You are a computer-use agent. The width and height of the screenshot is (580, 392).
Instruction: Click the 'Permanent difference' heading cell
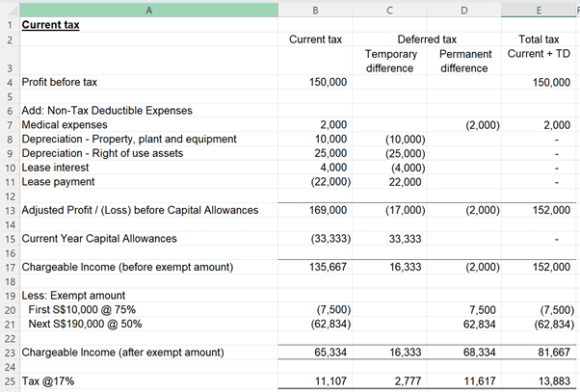click(x=465, y=61)
